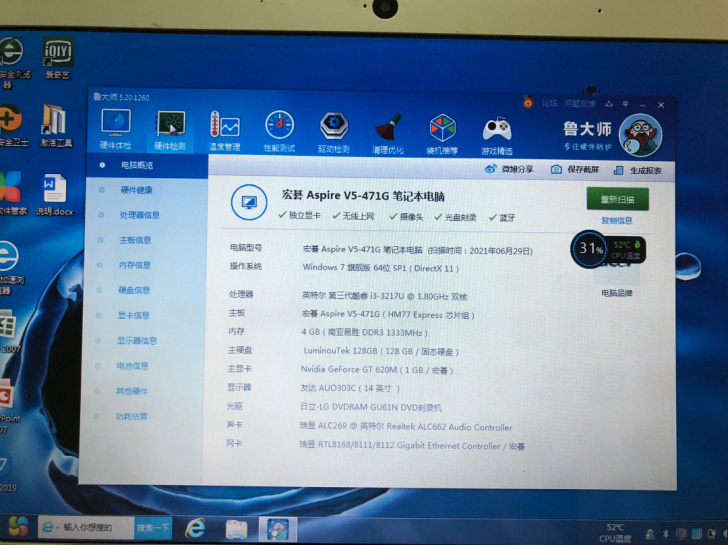Screen dimensions: 728x545
Task: Click the HM77 Express motherboard text
Action: click(388, 314)
